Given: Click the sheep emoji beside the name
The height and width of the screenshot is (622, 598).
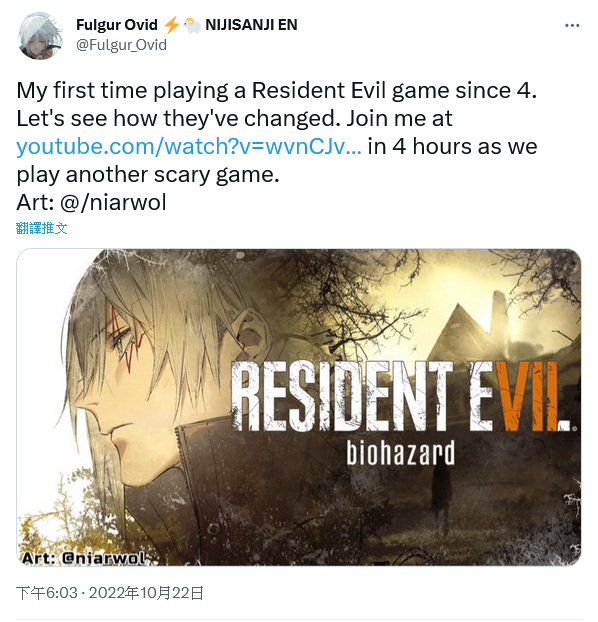Looking at the screenshot, I should 192,25.
